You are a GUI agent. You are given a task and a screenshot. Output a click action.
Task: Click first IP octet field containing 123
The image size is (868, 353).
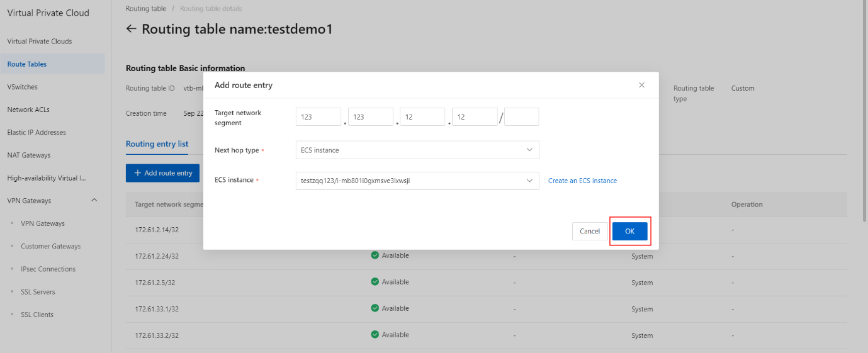(x=318, y=117)
